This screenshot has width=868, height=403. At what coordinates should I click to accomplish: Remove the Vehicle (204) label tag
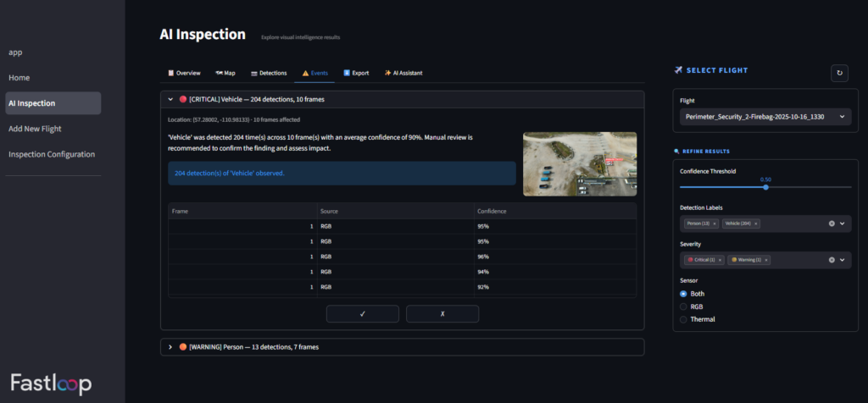coord(755,224)
